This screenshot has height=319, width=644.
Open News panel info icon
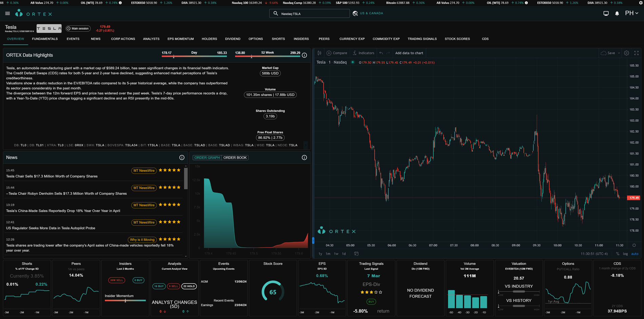coord(182,157)
